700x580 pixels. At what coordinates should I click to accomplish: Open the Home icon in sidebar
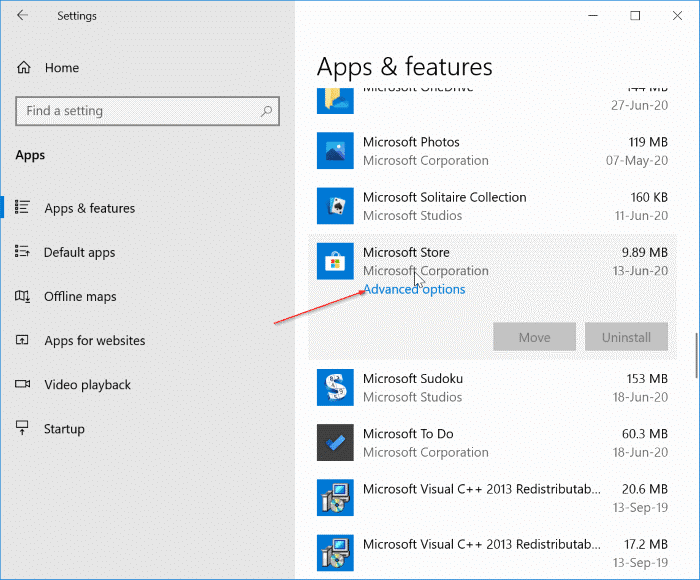[24, 67]
